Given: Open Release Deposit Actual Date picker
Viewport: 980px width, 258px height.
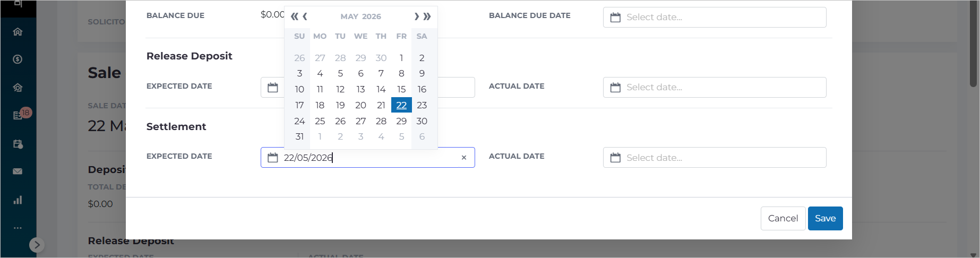Looking at the screenshot, I should pyautogui.click(x=715, y=87).
